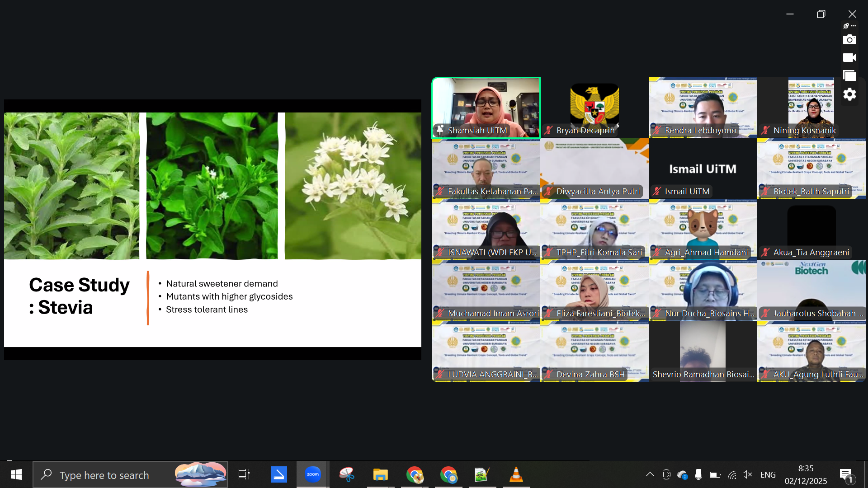This screenshot has width=868, height=488.
Task: Open Zoom from the taskbar
Action: point(312,474)
